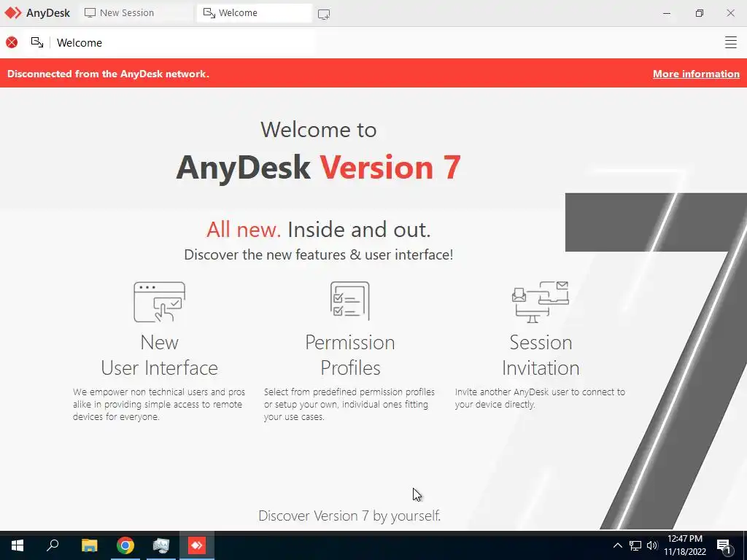Open the Windows Start menu

coord(18,545)
